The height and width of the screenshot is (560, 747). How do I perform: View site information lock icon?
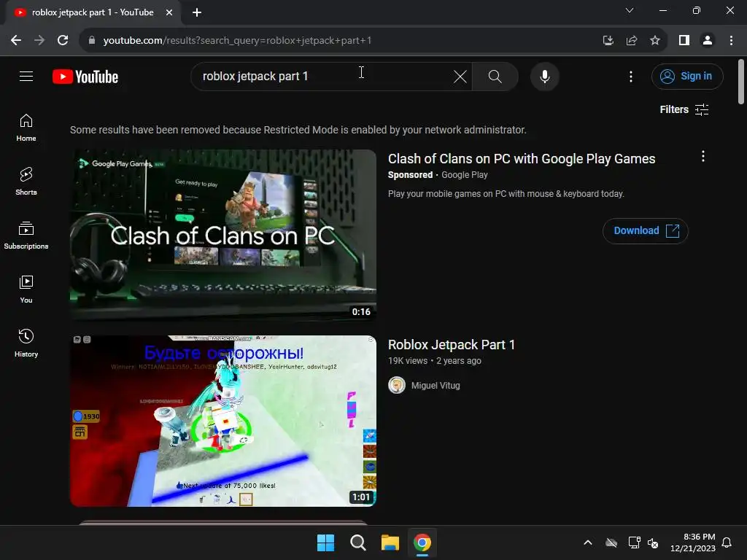tap(92, 41)
